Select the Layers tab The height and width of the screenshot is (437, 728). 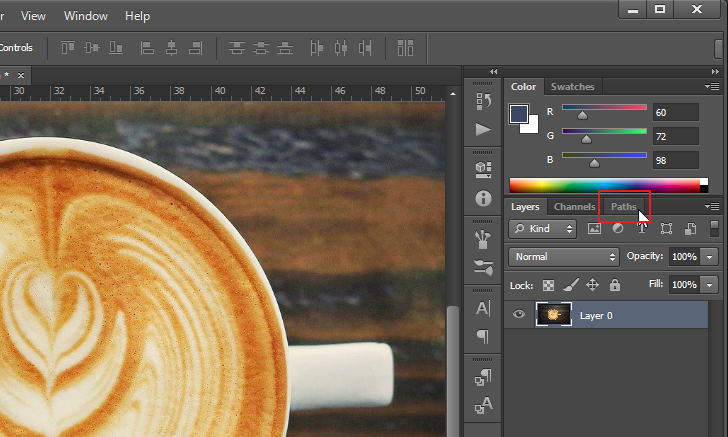point(525,207)
